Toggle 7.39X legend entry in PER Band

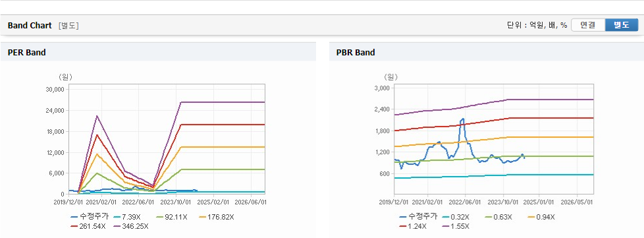point(127,217)
